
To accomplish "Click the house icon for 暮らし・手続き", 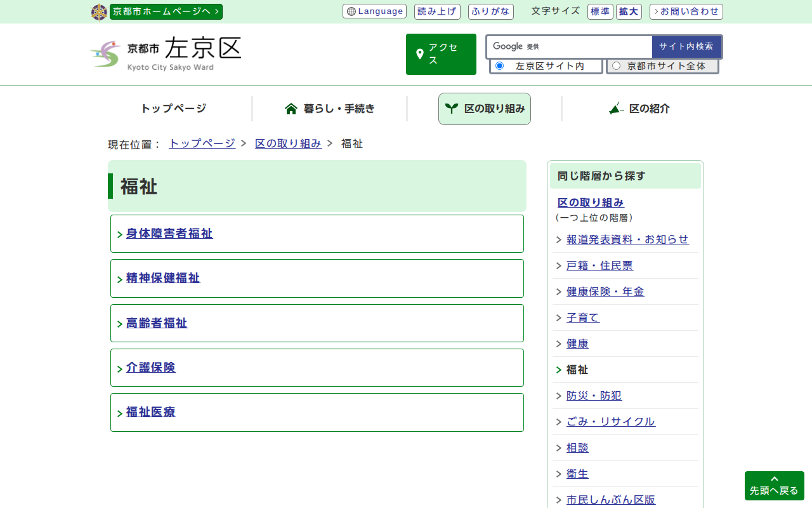I will pyautogui.click(x=291, y=109).
